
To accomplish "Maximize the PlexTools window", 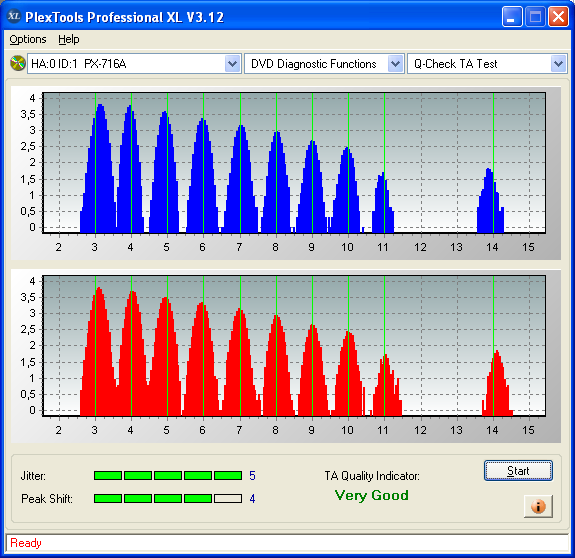I will 535,17.
